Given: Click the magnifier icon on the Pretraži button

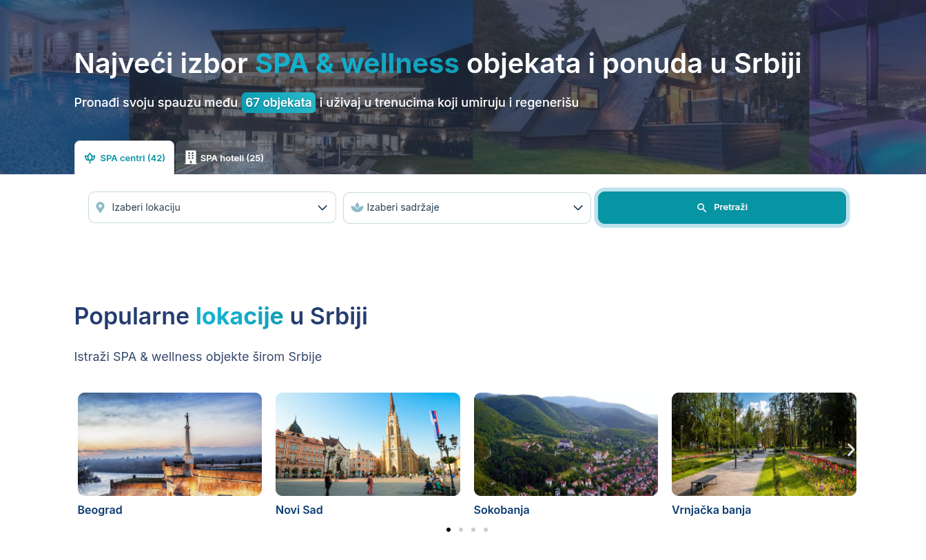Looking at the screenshot, I should click(x=701, y=207).
